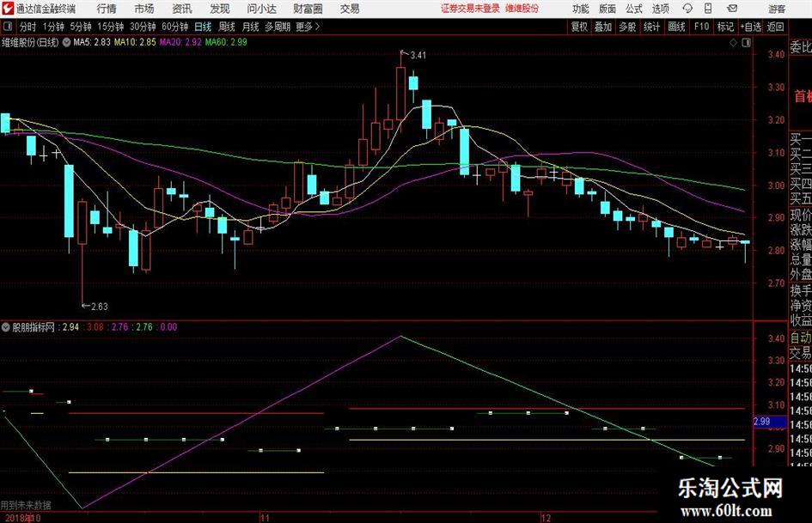The image size is (812, 523).
Task: Activate the 画线 drawing tool button
Action: tap(676, 27)
